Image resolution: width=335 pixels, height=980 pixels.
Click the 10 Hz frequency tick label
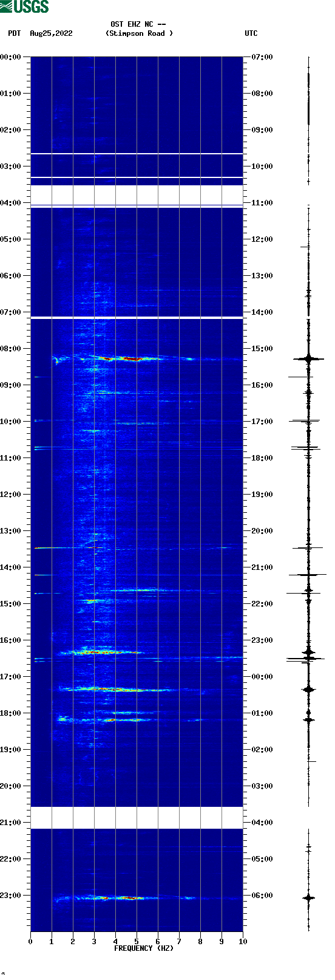tap(243, 942)
